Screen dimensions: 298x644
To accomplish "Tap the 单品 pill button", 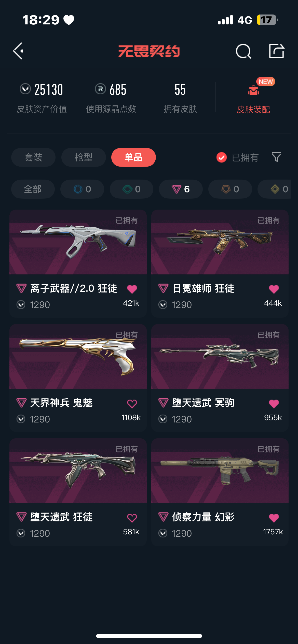I will (133, 157).
